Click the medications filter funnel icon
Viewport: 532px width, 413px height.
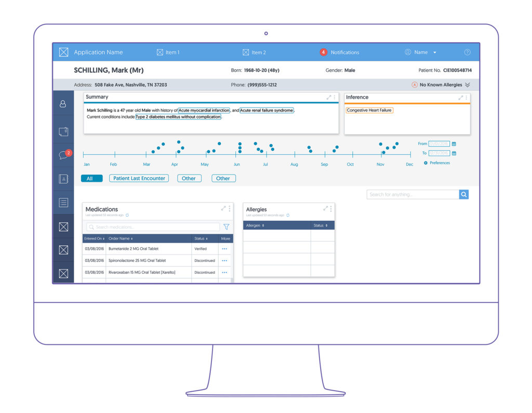pyautogui.click(x=226, y=227)
